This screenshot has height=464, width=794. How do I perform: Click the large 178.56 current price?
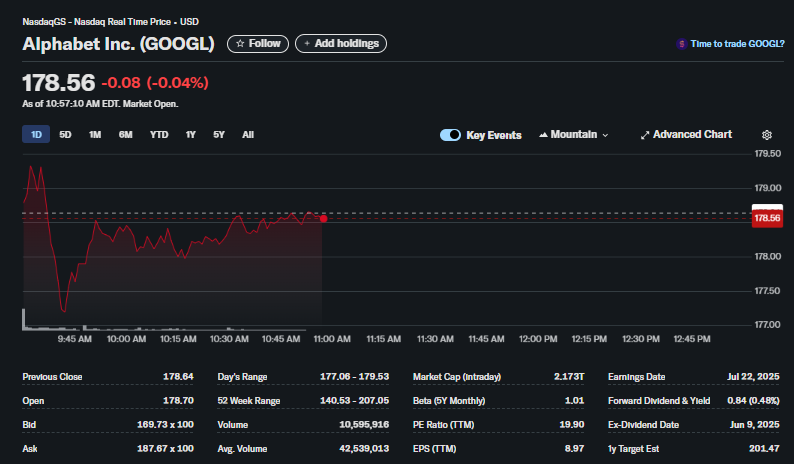tap(59, 83)
